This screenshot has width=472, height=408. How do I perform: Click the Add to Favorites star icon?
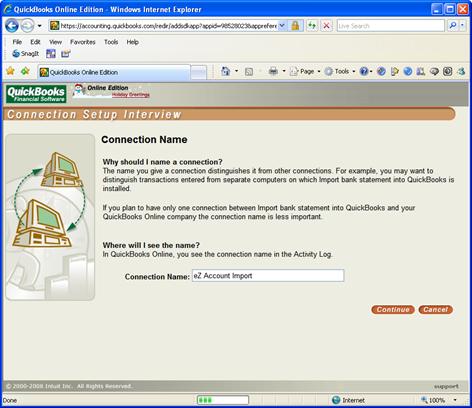click(x=25, y=71)
